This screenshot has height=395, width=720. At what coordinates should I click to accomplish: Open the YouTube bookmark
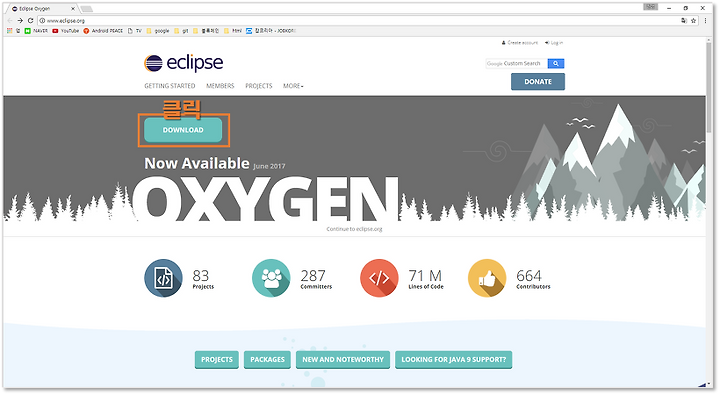click(66, 31)
